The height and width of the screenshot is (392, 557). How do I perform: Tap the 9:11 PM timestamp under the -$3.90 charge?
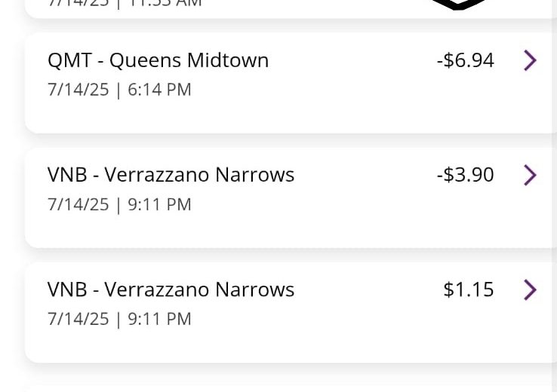119,204
